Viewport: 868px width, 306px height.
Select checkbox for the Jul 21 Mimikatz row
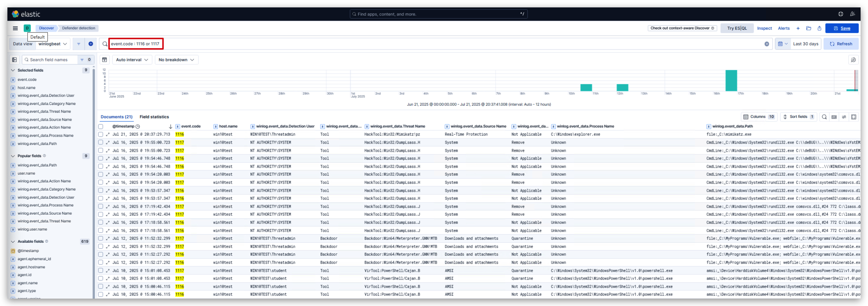coord(101,134)
